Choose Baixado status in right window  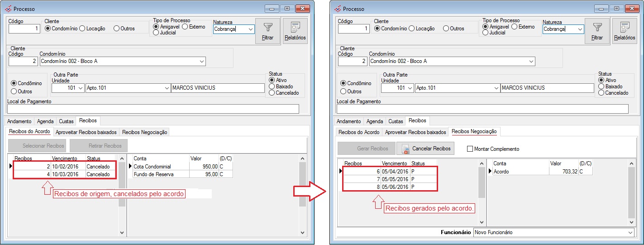point(601,86)
